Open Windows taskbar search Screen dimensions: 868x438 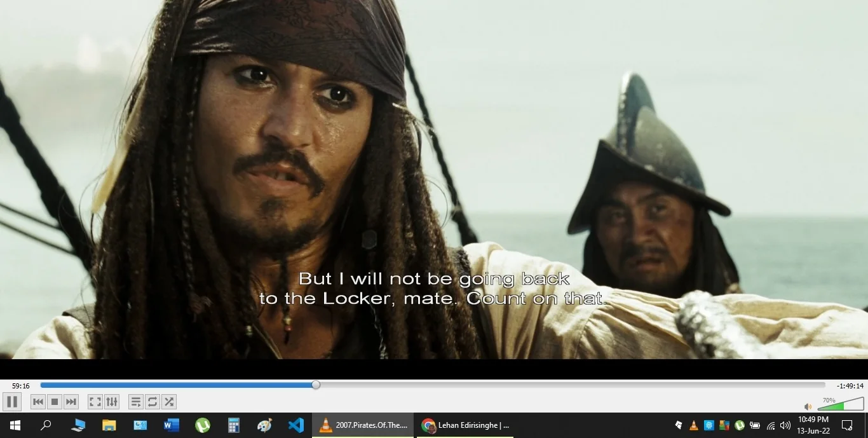[46, 425]
